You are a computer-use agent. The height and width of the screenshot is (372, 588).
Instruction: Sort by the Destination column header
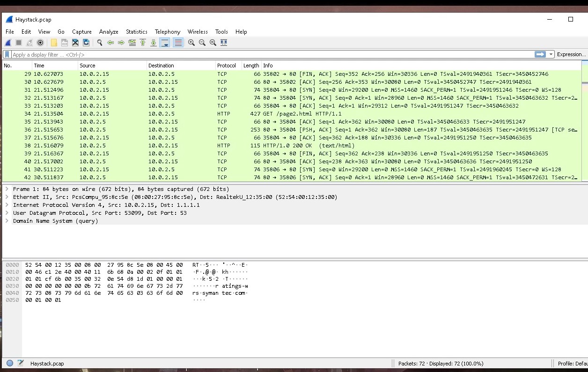[181, 66]
